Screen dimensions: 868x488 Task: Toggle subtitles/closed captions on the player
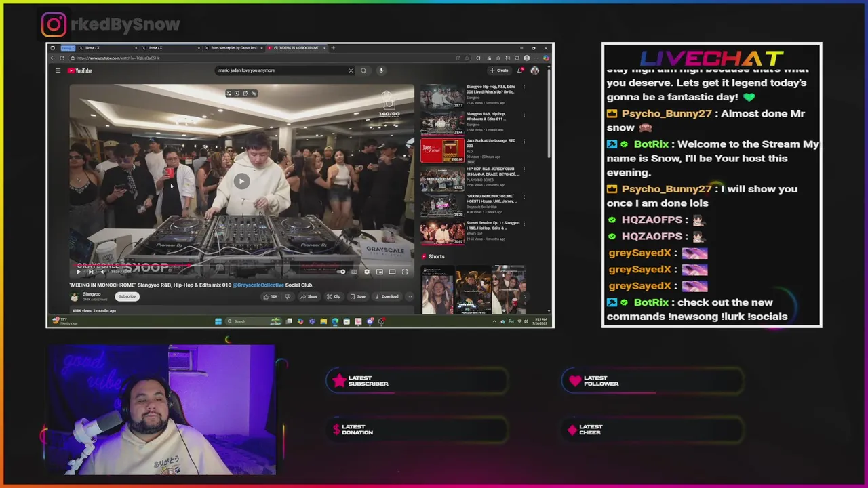354,272
